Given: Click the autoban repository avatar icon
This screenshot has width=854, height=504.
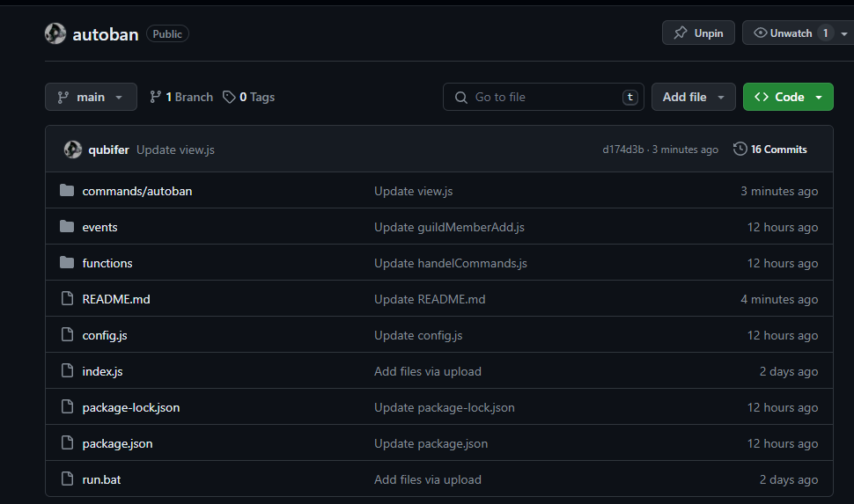Looking at the screenshot, I should pos(55,34).
